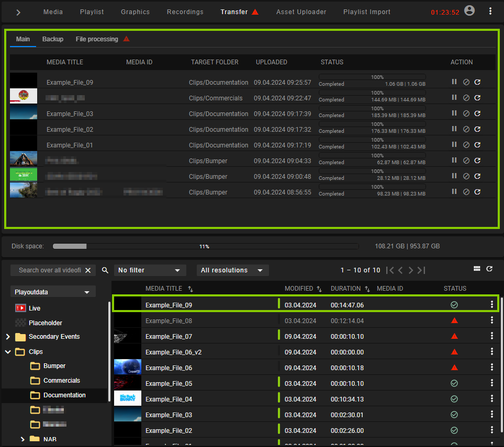Cancel the Example_File_02 transfer
The image size is (504, 447).
(x=466, y=129)
